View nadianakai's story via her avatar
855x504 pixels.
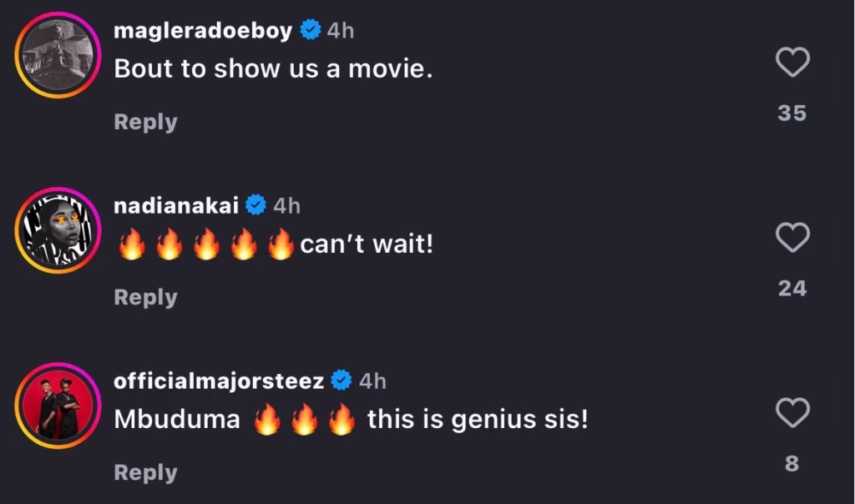tap(58, 230)
